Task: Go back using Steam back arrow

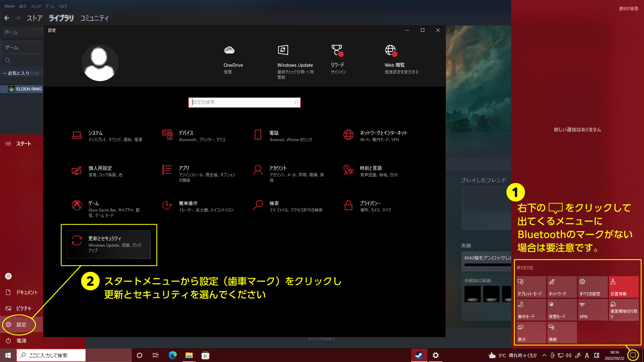Action: point(7,18)
